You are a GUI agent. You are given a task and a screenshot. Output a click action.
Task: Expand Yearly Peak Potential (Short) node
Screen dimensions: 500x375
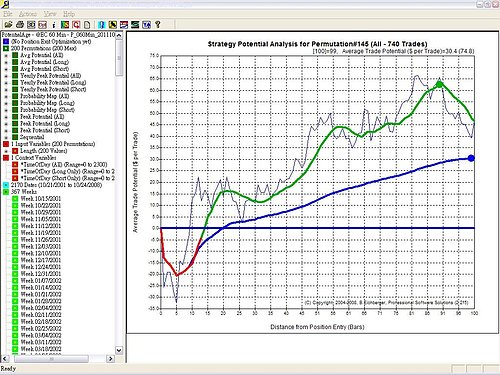6,90
